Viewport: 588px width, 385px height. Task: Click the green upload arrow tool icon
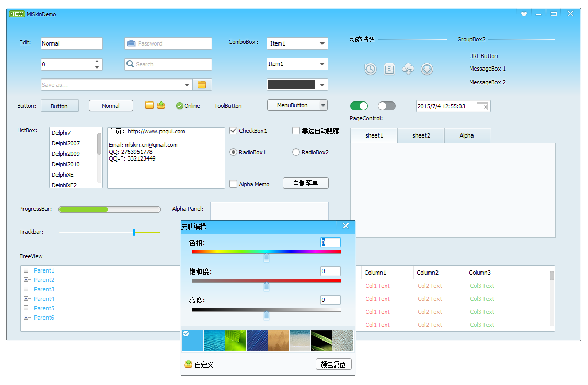[161, 105]
